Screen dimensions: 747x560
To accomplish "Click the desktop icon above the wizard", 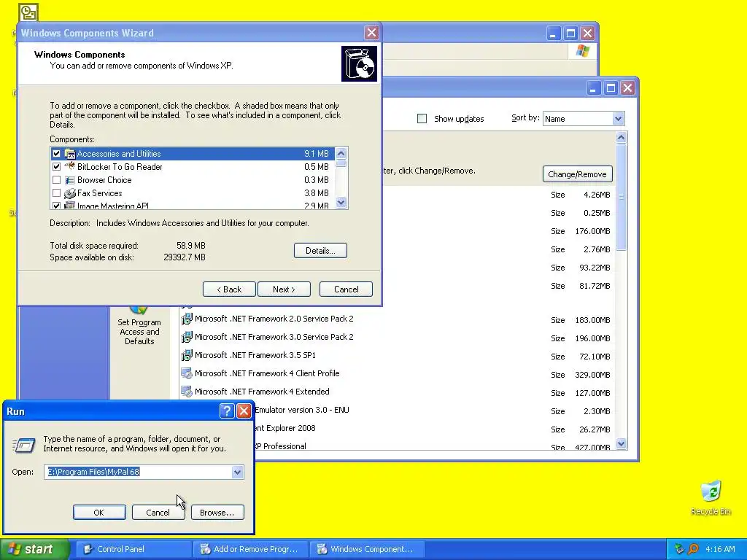I will (x=28, y=12).
